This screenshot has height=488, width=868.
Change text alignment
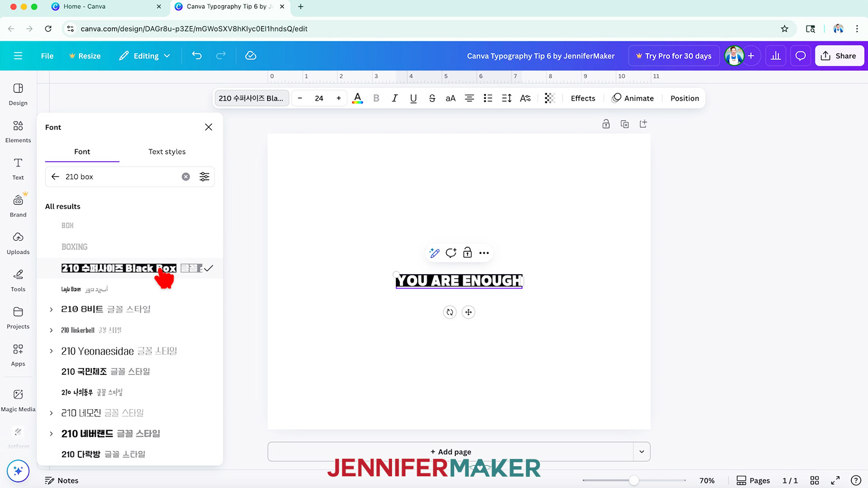469,98
